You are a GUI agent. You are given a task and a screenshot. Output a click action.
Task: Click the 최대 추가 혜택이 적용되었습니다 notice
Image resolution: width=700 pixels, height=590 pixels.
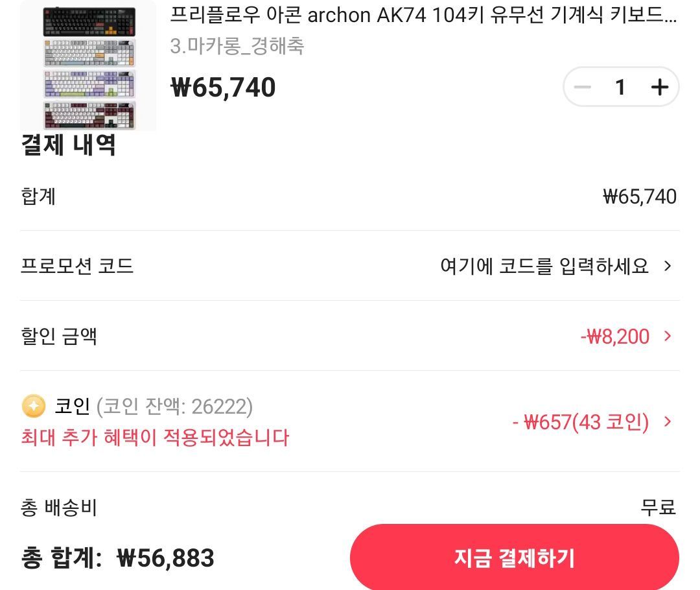[x=154, y=438]
